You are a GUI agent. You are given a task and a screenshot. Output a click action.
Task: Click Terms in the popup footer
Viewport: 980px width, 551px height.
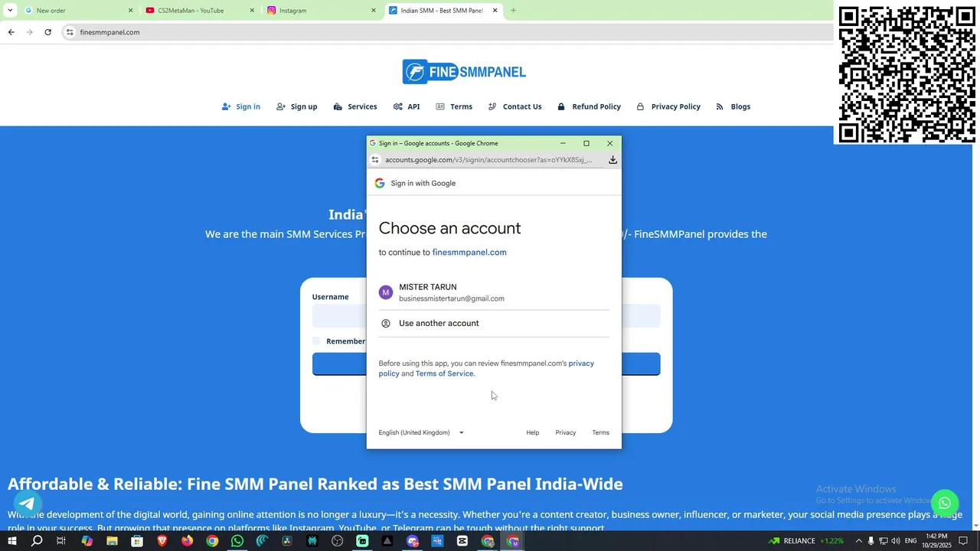601,433
